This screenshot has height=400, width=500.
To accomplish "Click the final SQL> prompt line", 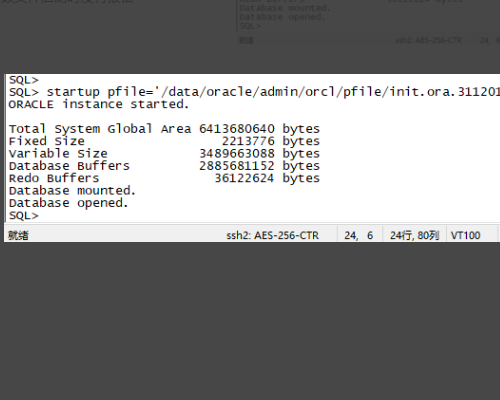I will point(24,216).
